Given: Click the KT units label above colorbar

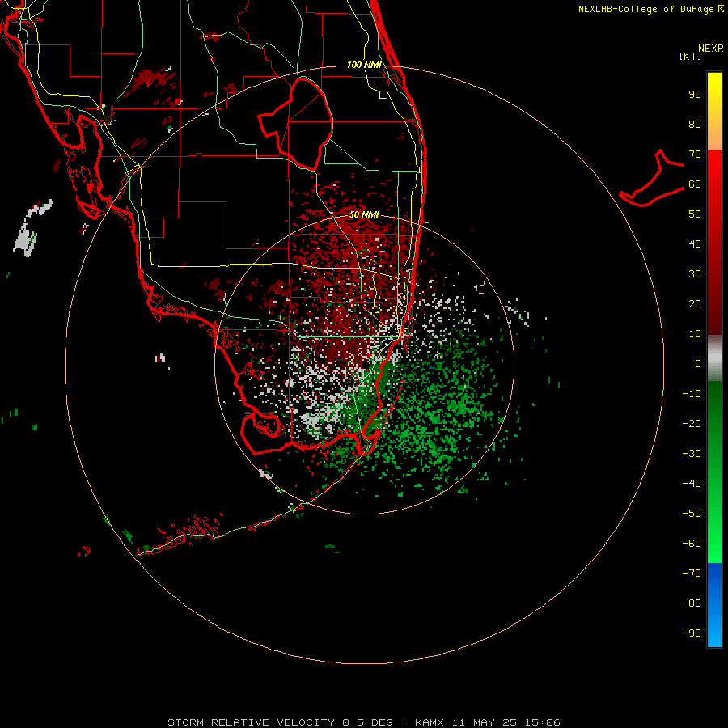Looking at the screenshot, I should coord(691,56).
